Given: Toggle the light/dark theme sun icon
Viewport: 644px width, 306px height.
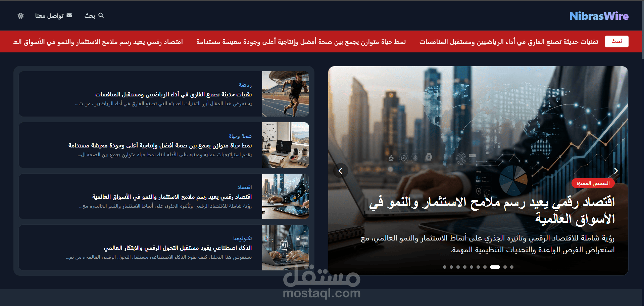Looking at the screenshot, I should tap(21, 16).
